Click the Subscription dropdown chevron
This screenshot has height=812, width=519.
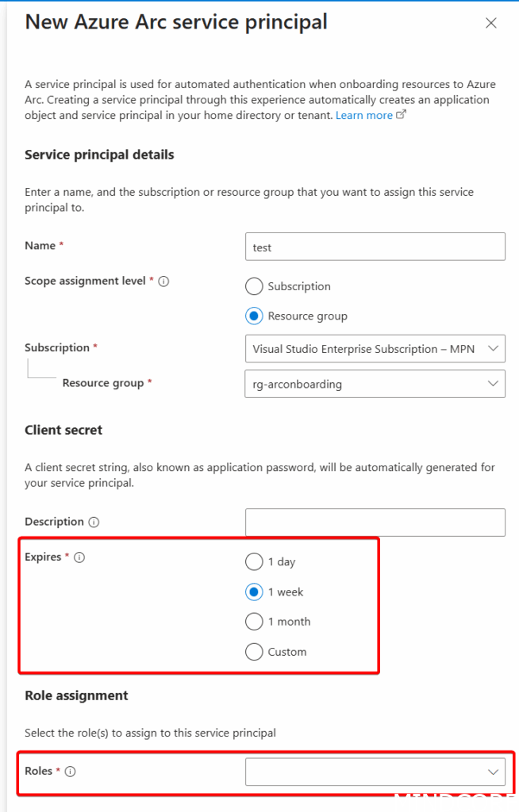point(494,349)
